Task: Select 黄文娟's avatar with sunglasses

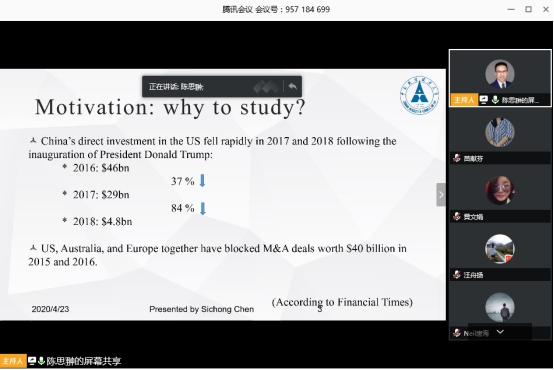Action: click(500, 190)
